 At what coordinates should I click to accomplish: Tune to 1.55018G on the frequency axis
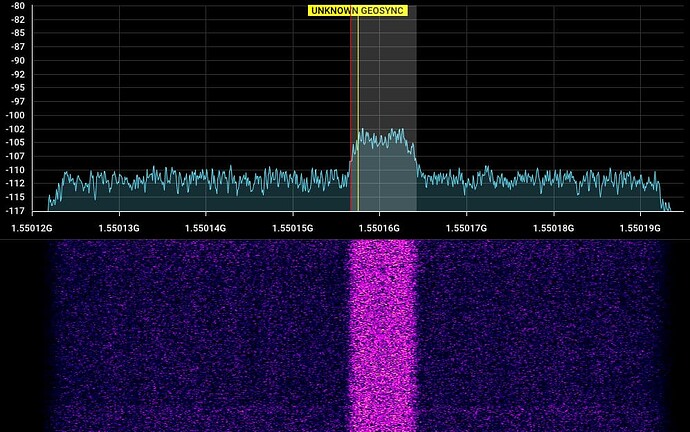click(x=553, y=229)
